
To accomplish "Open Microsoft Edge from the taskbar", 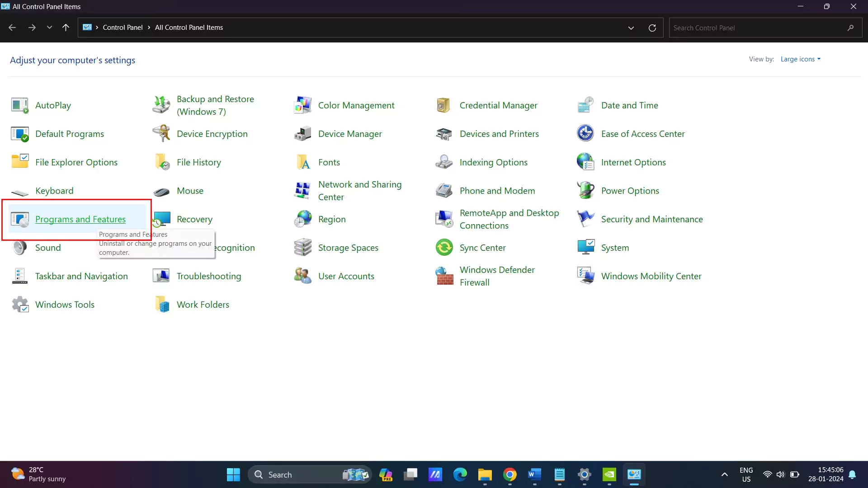I will click(x=460, y=474).
